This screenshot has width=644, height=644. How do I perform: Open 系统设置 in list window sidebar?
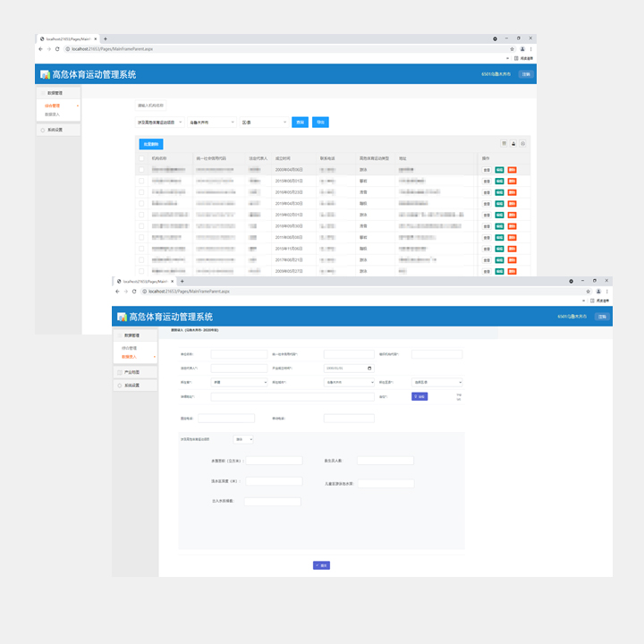(58, 130)
